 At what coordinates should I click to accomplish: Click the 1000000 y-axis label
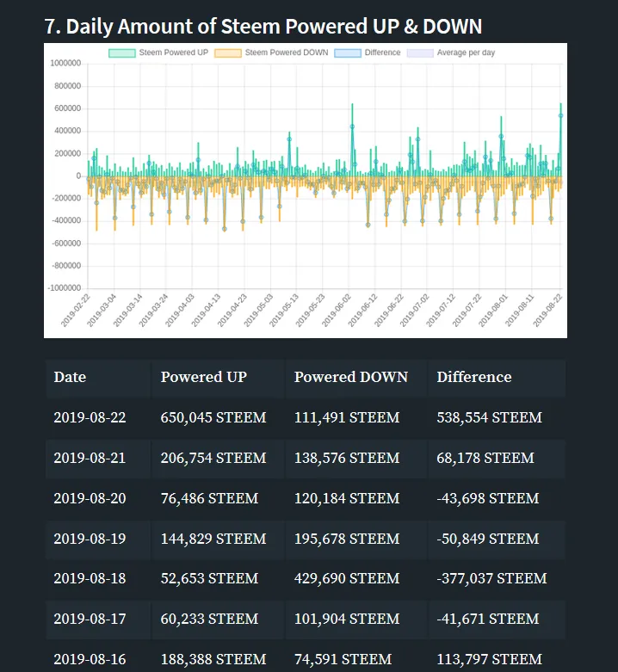[65, 64]
